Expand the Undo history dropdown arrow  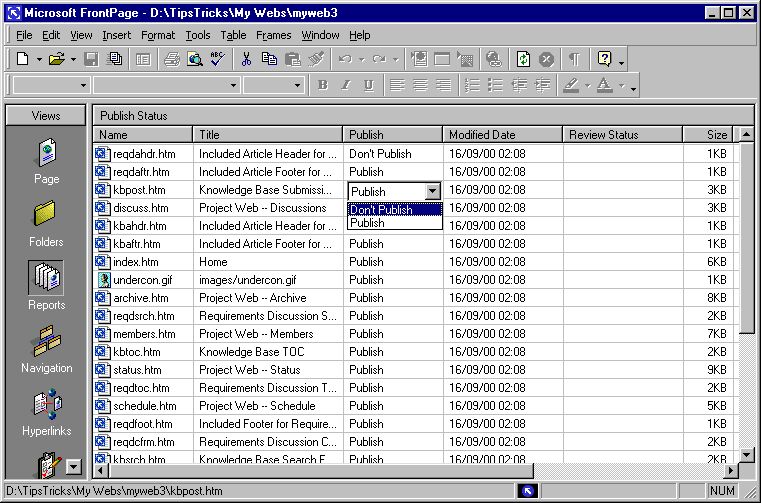coord(362,60)
